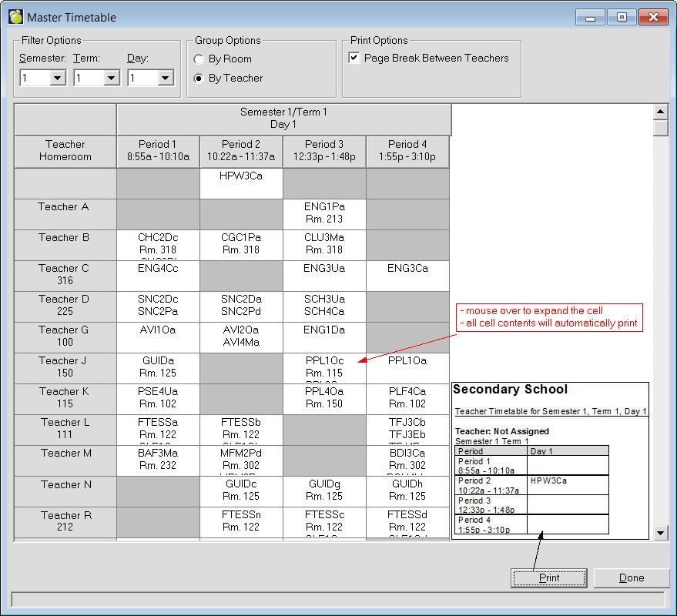Select the Period 3 column header

pos(324,151)
